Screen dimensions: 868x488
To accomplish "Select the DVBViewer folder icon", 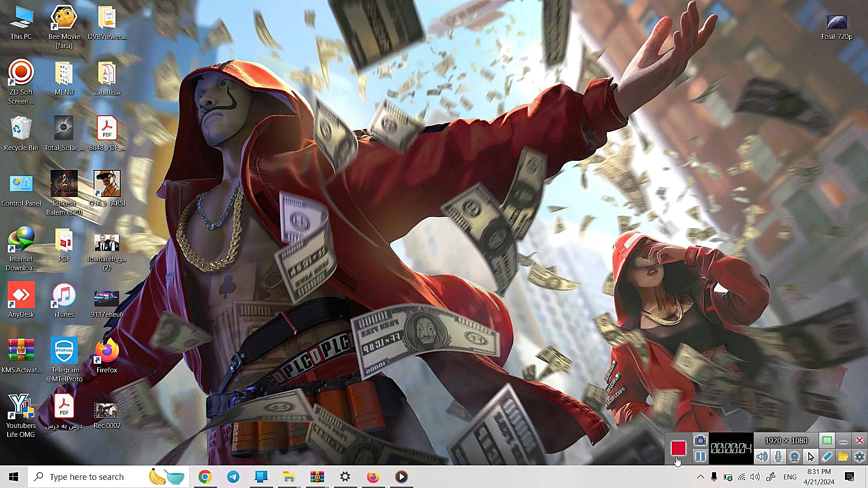I will pyautogui.click(x=107, y=23).
